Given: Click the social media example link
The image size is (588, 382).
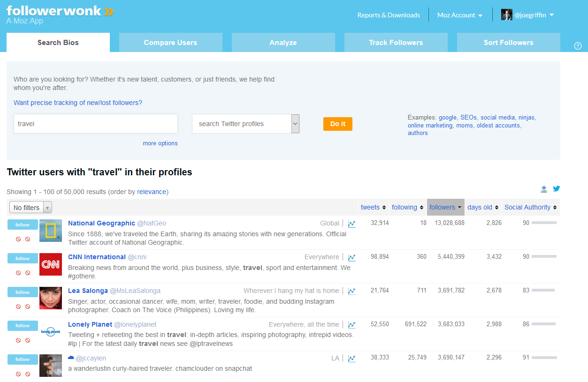Looking at the screenshot, I should pyautogui.click(x=497, y=118).
